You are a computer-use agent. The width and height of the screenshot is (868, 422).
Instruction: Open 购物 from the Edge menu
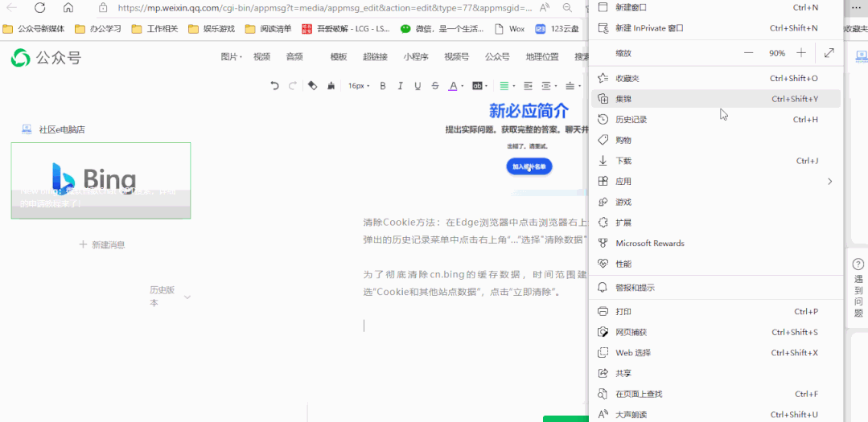tap(716, 141)
